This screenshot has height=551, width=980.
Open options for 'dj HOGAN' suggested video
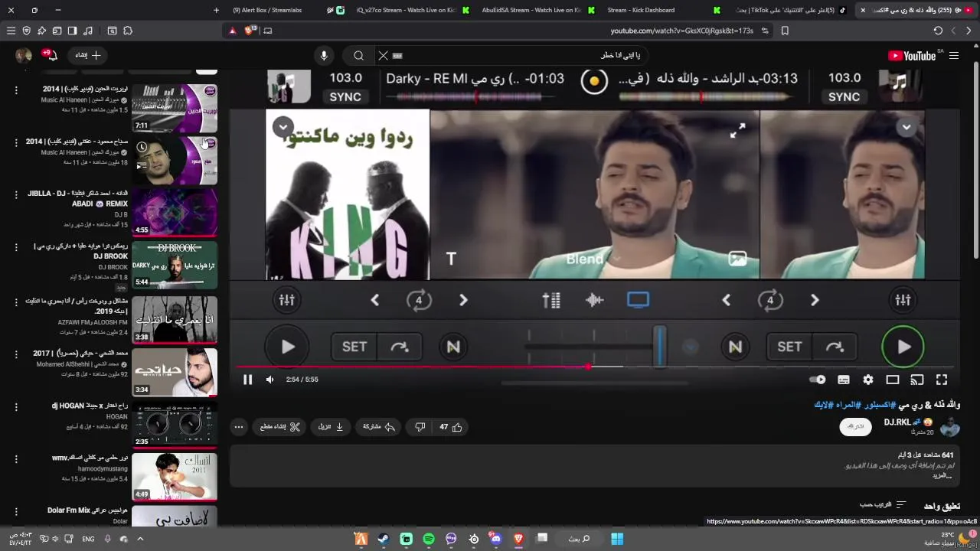point(16,406)
